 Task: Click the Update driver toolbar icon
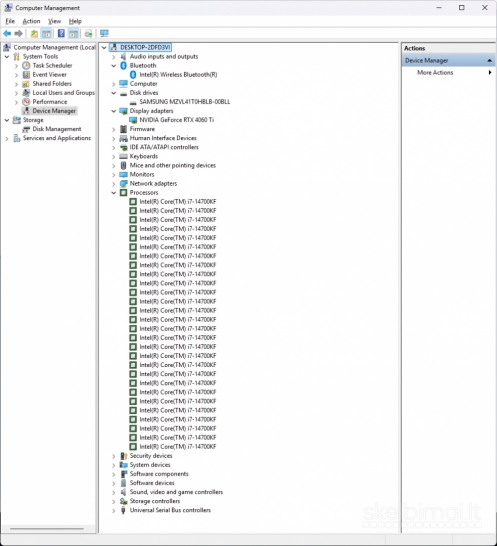click(x=88, y=33)
